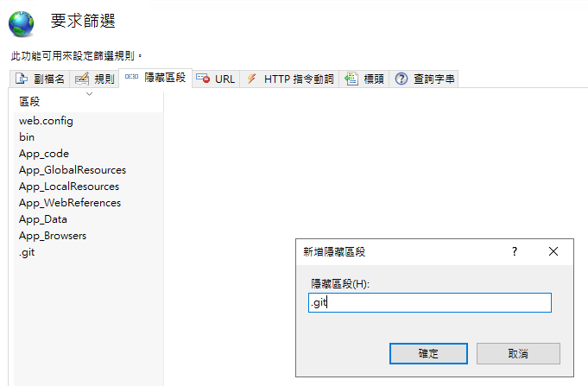Image resolution: width=588 pixels, height=386 pixels.
Task: Click the 標頭 tab icon
Action: (x=351, y=79)
